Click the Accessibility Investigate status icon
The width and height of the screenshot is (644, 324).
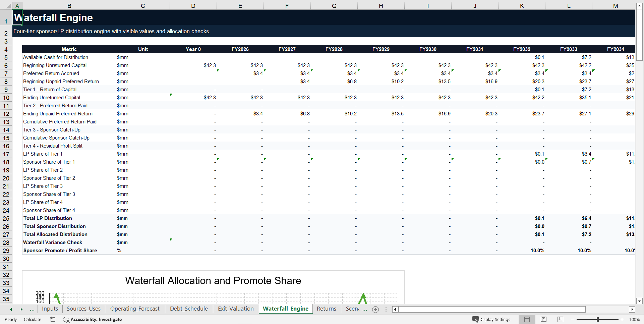(x=66, y=319)
